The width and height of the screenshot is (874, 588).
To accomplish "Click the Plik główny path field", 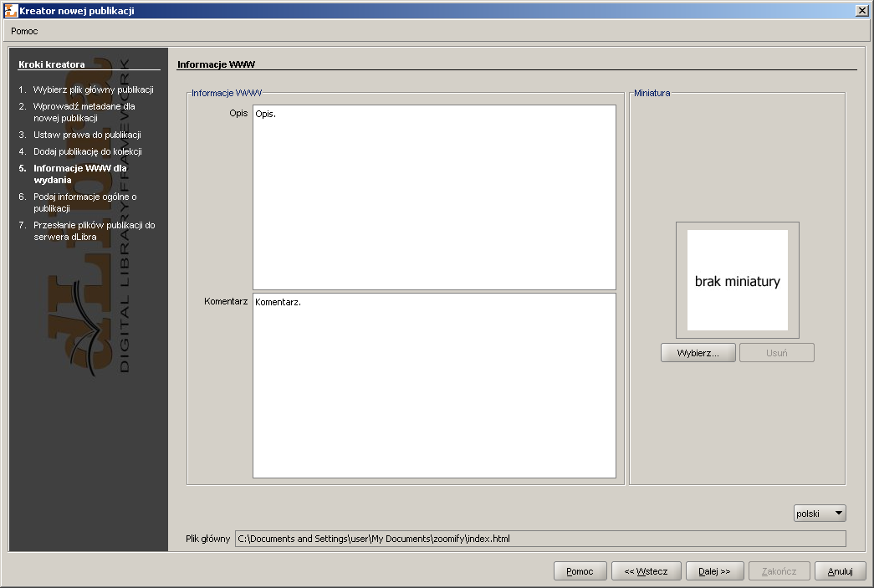I will coord(540,539).
